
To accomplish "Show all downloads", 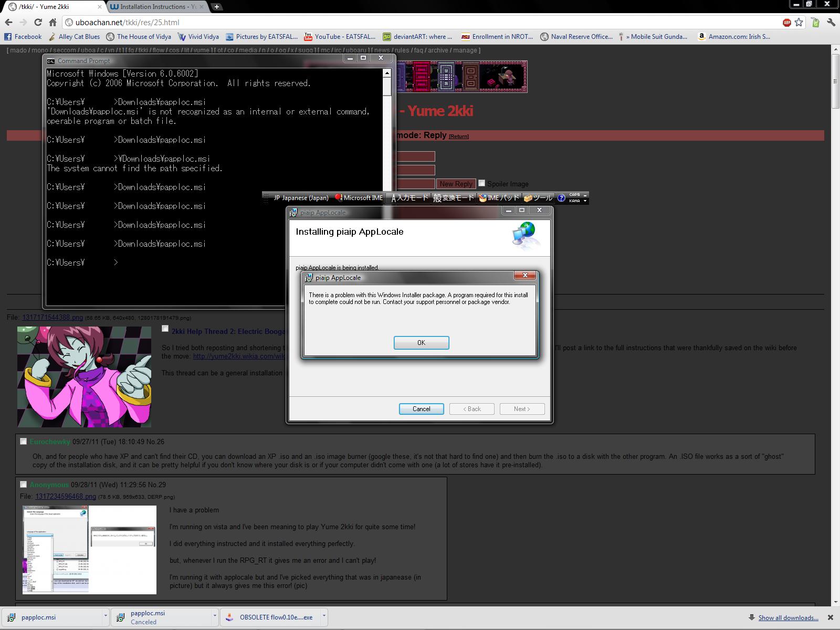I will tap(788, 617).
